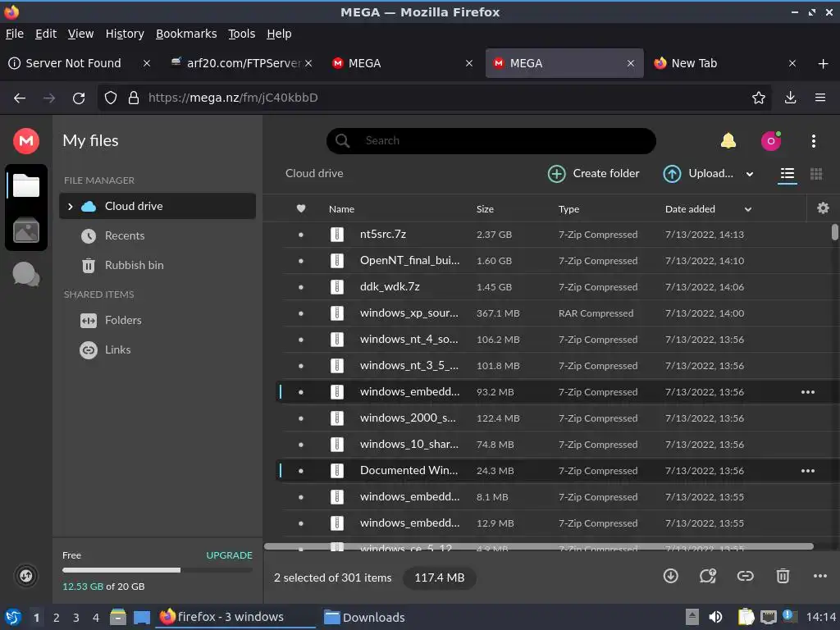This screenshot has height=630, width=840.
Task: Click the nt5src.7z file icon
Action: point(337,234)
